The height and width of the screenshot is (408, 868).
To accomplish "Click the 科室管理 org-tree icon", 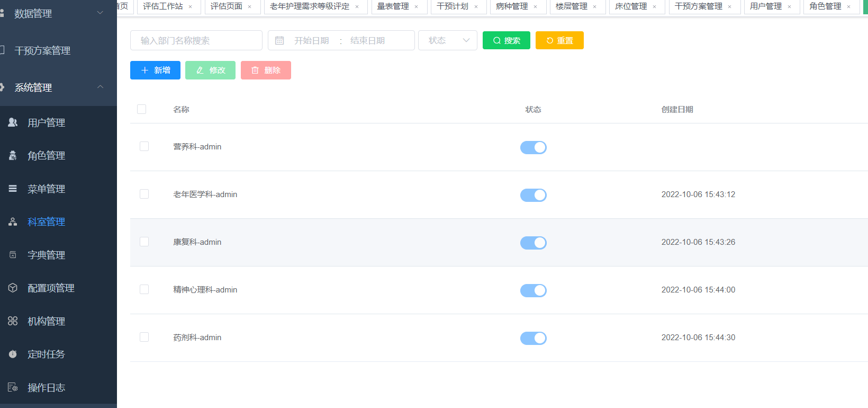I will pyautogui.click(x=13, y=221).
